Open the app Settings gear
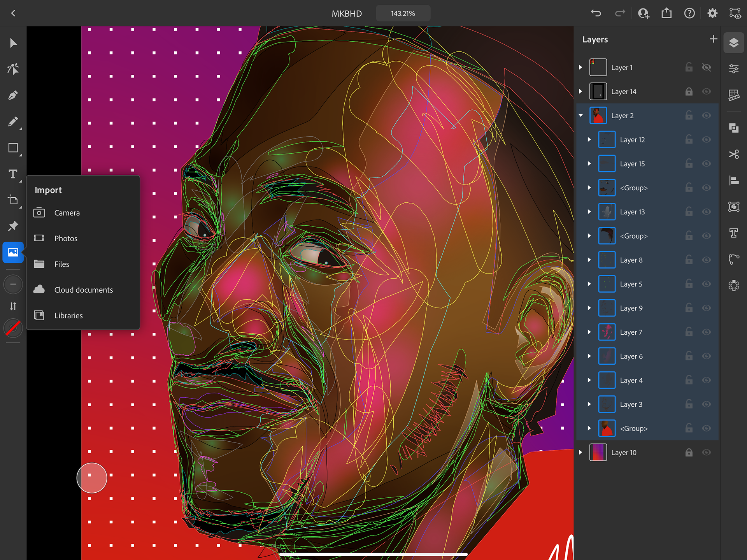Image resolution: width=747 pixels, height=560 pixels. [712, 13]
